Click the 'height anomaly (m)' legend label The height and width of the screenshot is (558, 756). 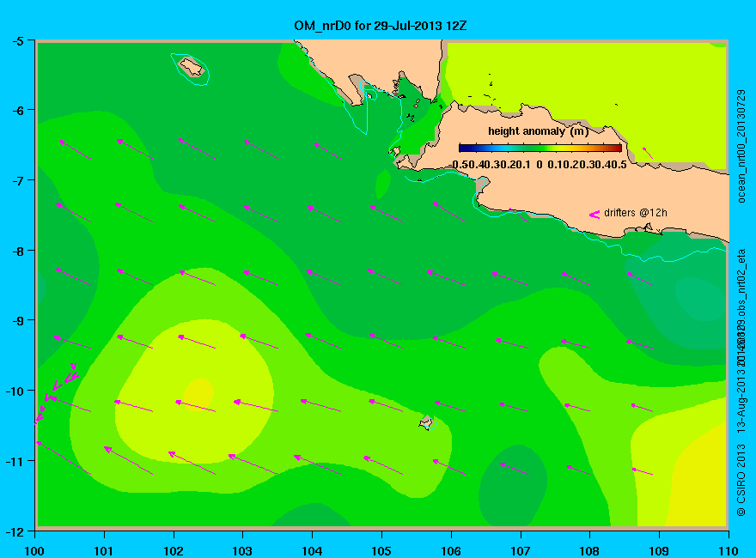tap(538, 131)
